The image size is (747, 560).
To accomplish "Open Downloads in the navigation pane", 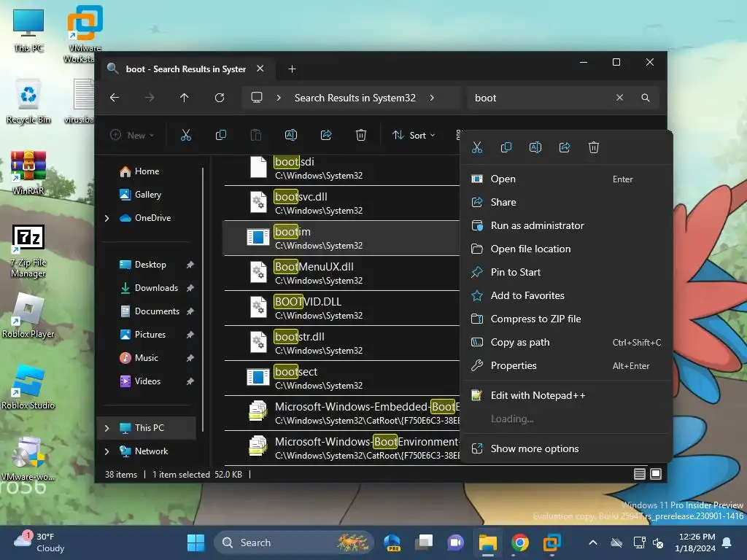I will (x=156, y=288).
